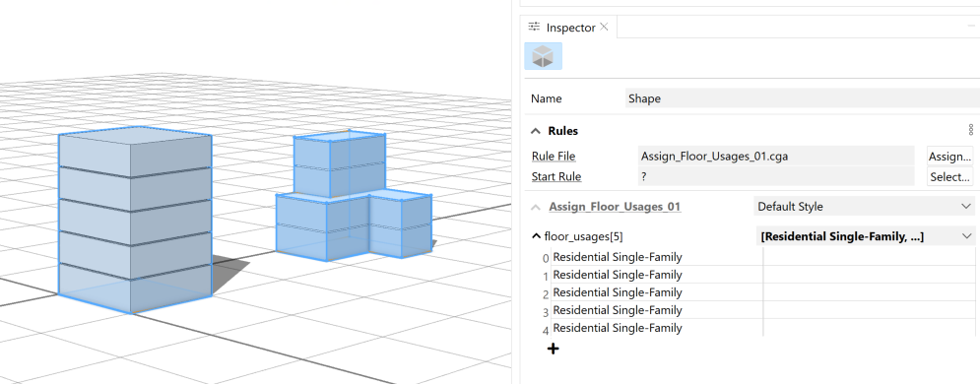
Task: Open the Assign_Floor_Usages_01 heading link
Action: point(615,207)
